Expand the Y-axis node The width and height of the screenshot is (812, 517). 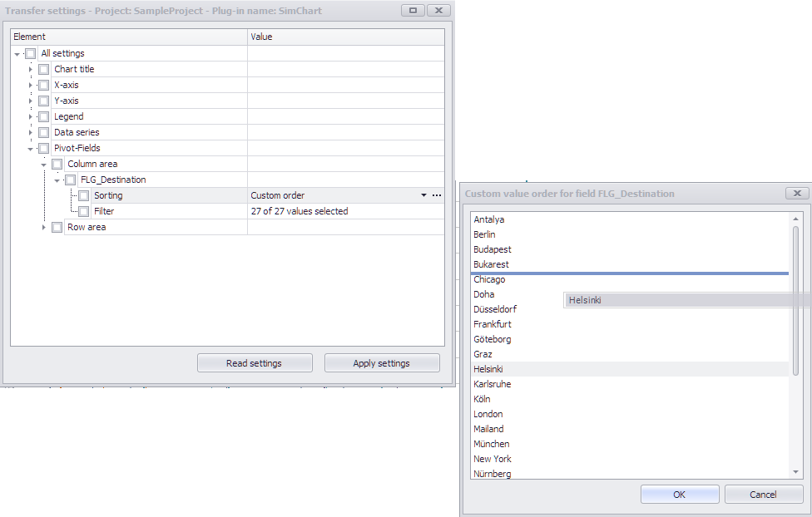(x=30, y=101)
